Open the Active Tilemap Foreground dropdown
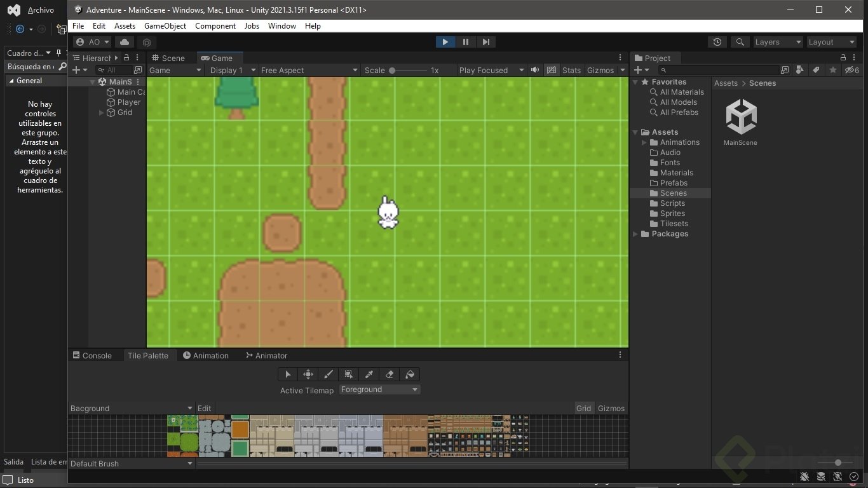The height and width of the screenshot is (488, 868). pos(379,390)
